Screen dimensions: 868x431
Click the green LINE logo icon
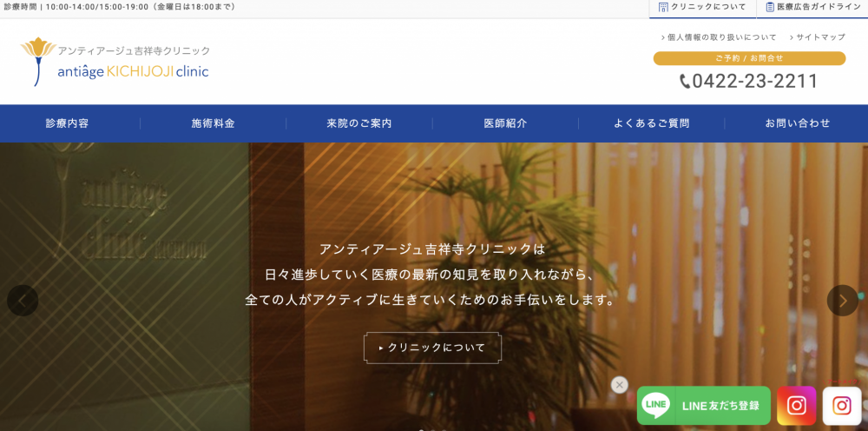pyautogui.click(x=656, y=405)
